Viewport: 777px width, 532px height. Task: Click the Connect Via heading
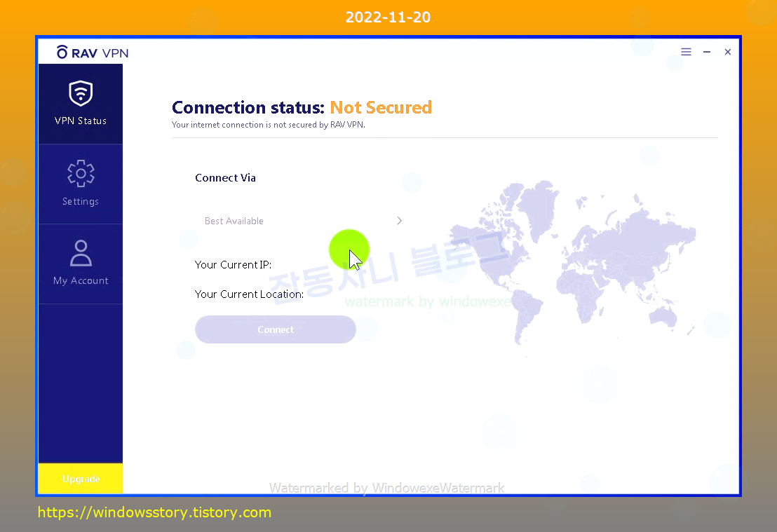click(226, 178)
